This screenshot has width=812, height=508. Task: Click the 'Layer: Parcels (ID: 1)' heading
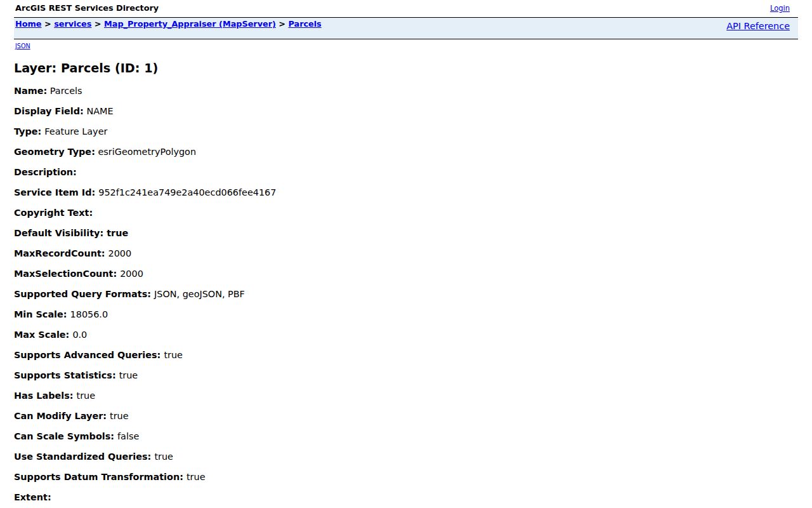click(86, 68)
